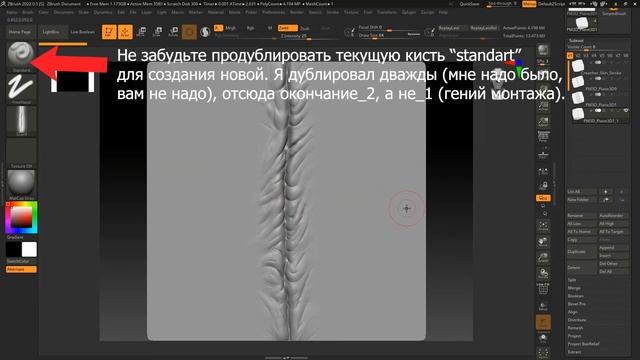Adjust the Draw Size slider

click(x=389, y=35)
